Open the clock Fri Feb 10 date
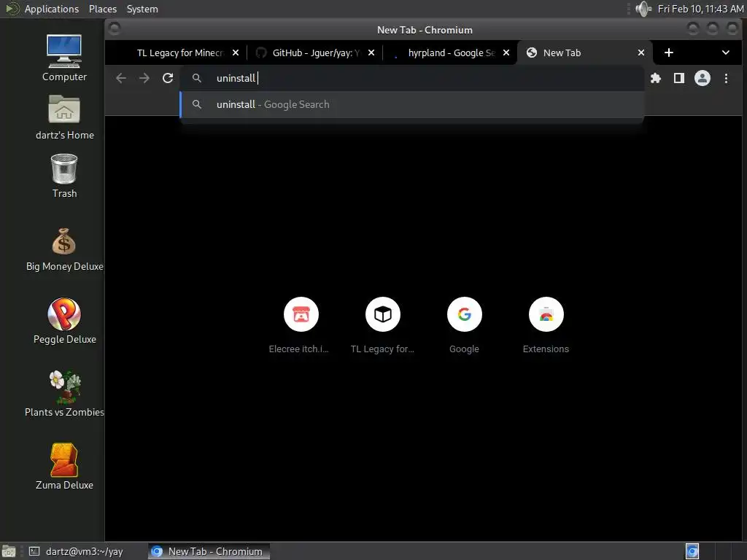The width and height of the screenshot is (747, 560). 700,9
